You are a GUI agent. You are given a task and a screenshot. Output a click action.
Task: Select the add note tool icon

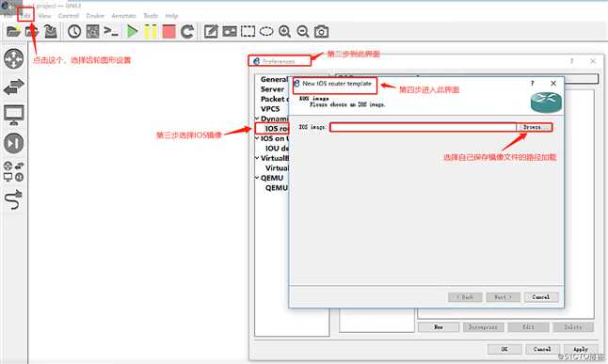point(211,31)
